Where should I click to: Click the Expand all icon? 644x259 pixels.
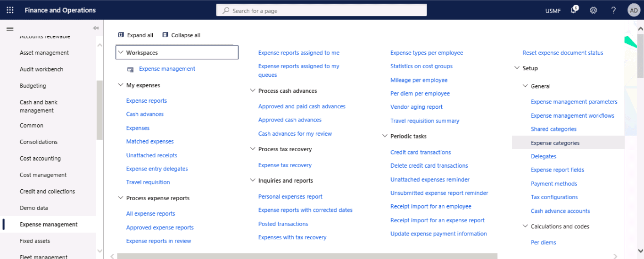(121, 35)
